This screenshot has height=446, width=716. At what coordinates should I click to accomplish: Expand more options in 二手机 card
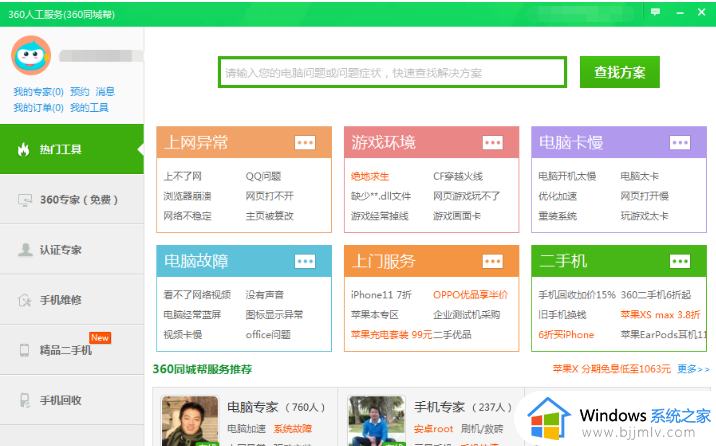point(680,262)
